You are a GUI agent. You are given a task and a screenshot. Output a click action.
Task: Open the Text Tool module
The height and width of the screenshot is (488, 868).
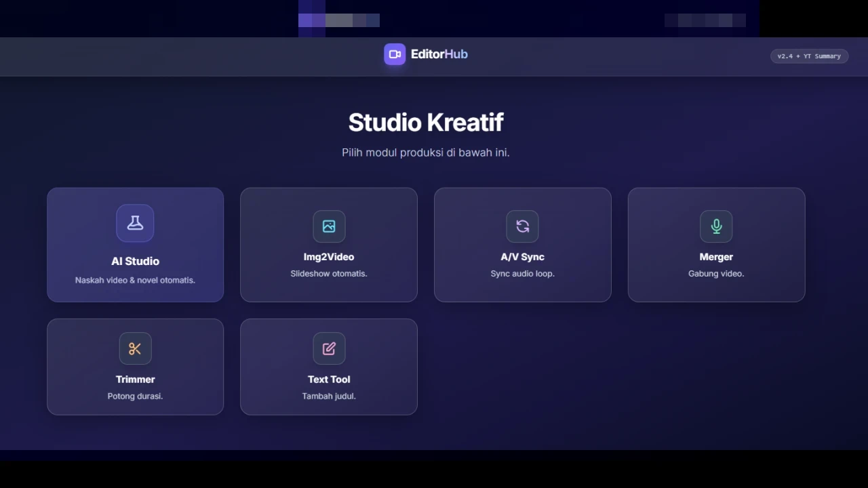pyautogui.click(x=329, y=367)
